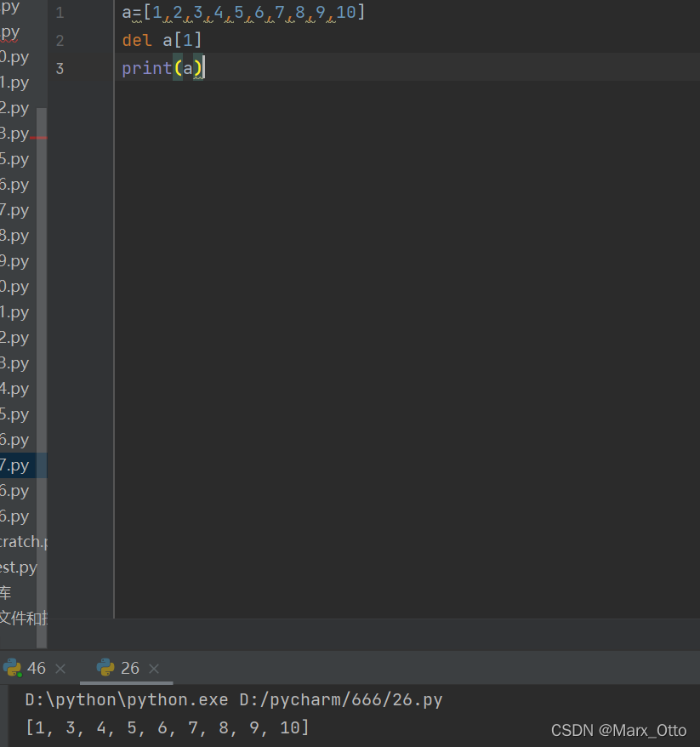The width and height of the screenshot is (700, 747).
Task: Click the Python icon on the 46 tab
Action: (x=13, y=668)
